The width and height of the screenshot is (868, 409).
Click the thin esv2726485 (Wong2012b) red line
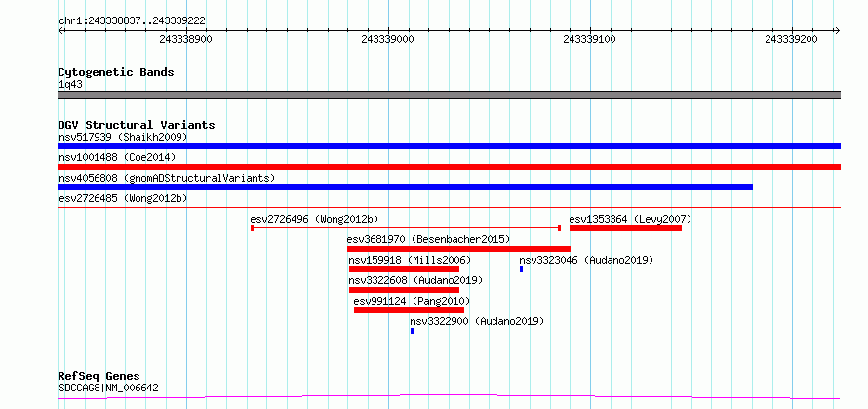449,207
